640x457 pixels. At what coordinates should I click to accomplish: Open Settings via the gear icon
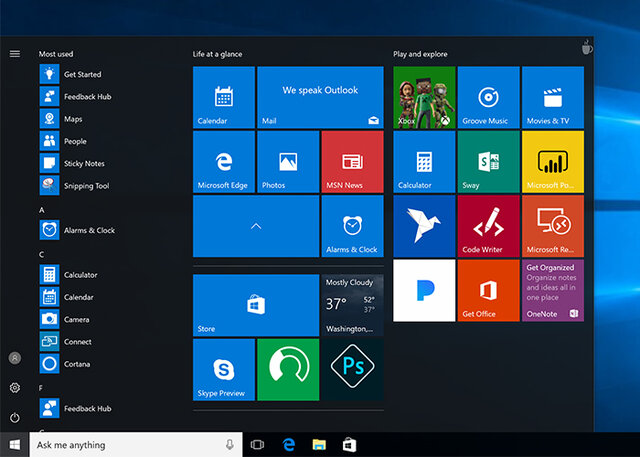click(x=15, y=388)
